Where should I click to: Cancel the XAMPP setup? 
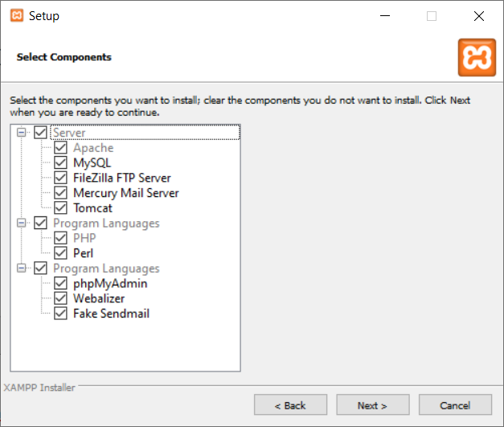coord(455,404)
